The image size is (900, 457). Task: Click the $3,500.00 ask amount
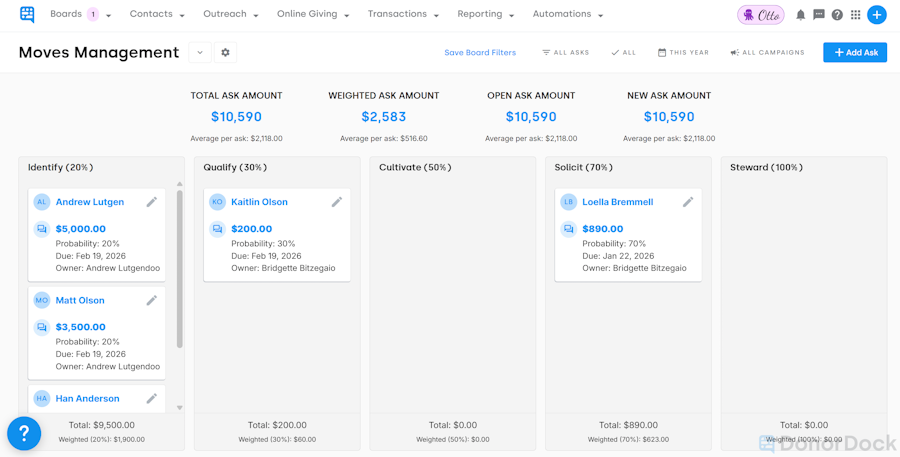click(80, 327)
